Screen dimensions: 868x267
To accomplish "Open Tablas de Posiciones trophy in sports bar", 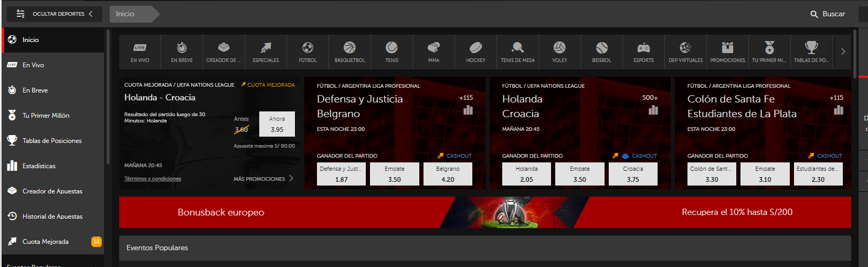I will coord(811,52).
